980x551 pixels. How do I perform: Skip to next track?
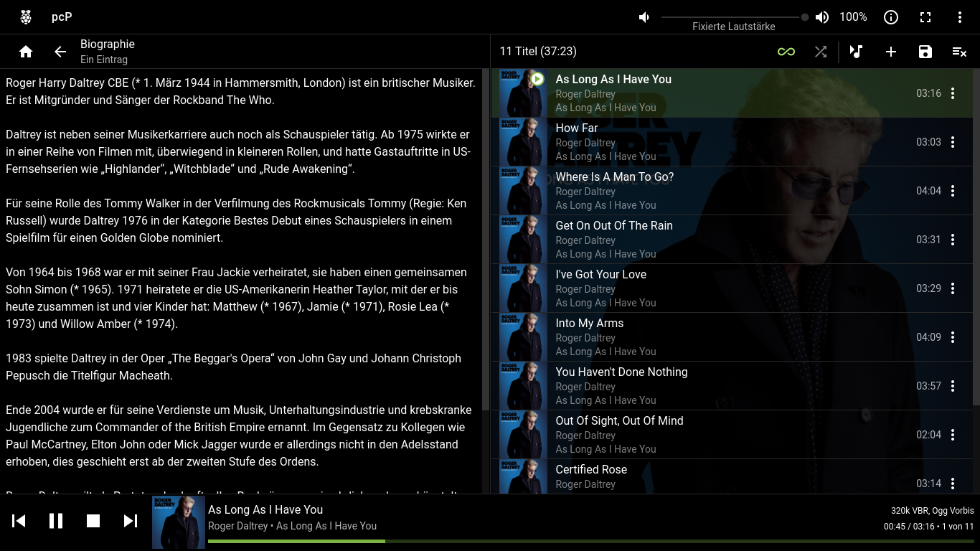(130, 521)
